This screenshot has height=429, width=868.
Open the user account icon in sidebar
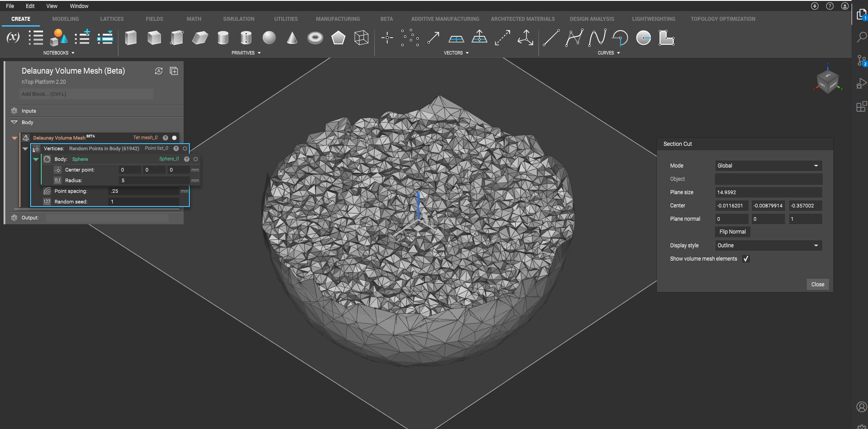[x=861, y=407]
